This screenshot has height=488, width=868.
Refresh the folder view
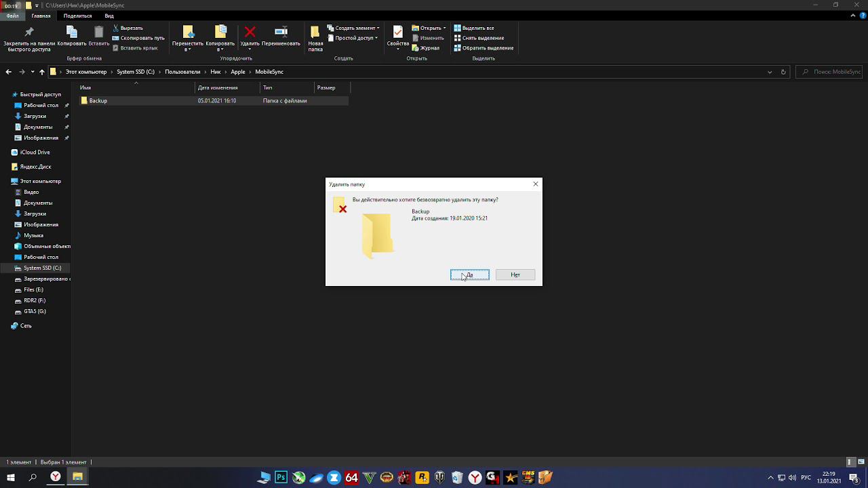[x=783, y=72]
